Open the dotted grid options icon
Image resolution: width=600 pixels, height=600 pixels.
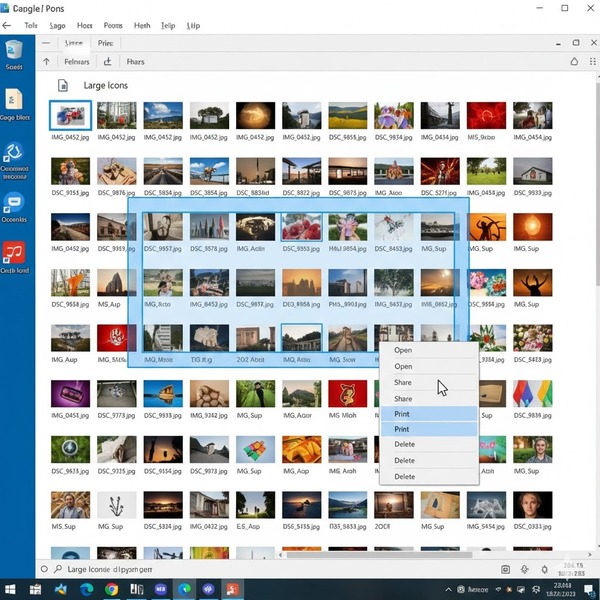point(593,62)
